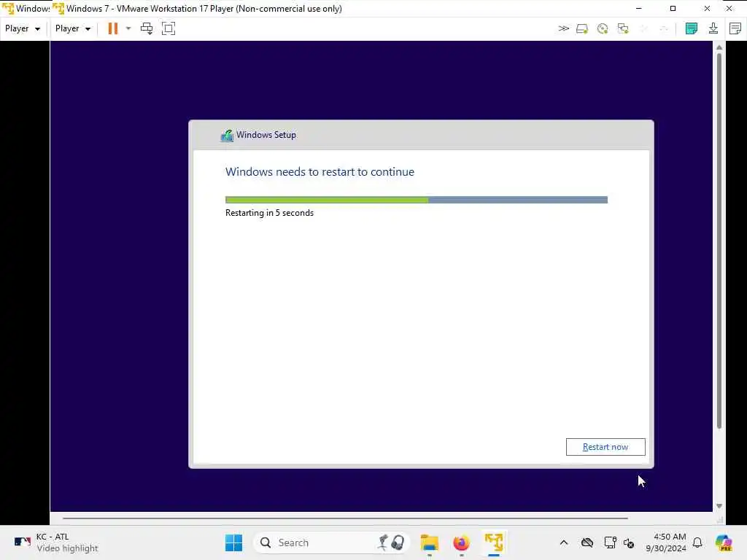Click the install tools download arrow icon
Screen dimensions: 747x560
point(713,28)
